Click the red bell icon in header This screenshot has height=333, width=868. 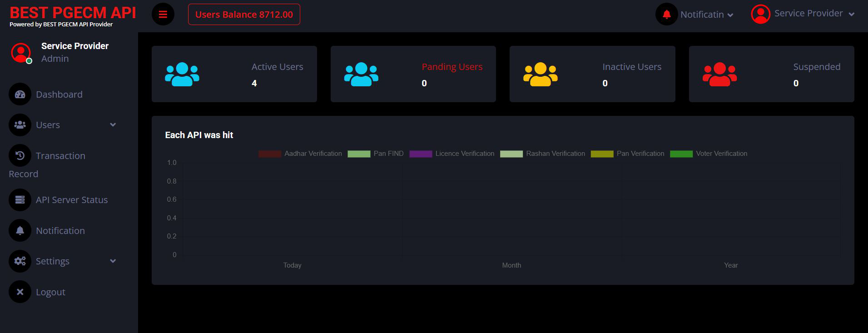pos(666,15)
